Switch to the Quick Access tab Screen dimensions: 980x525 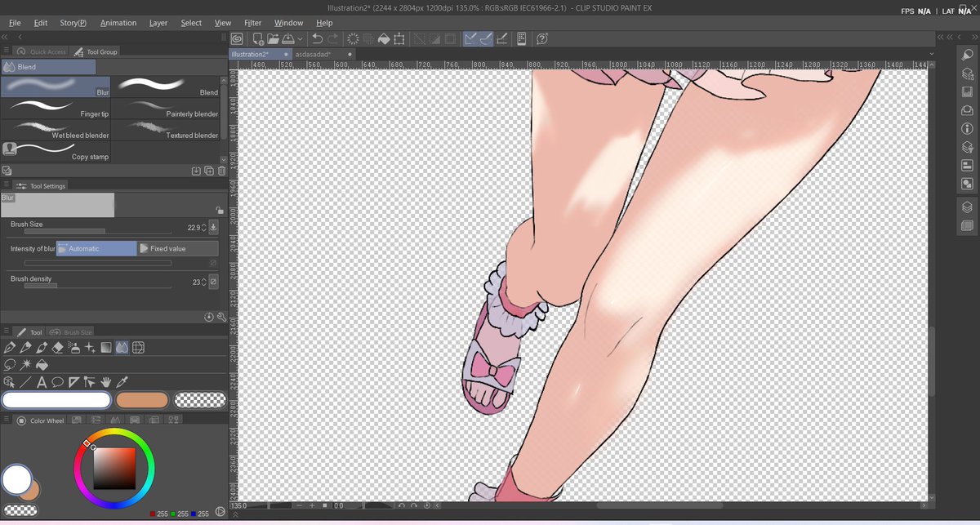[42, 51]
